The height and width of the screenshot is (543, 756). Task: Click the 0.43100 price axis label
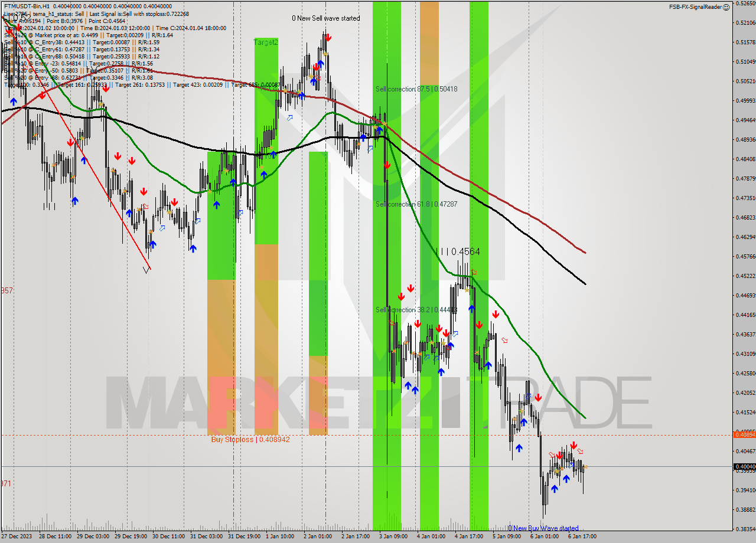746,354
